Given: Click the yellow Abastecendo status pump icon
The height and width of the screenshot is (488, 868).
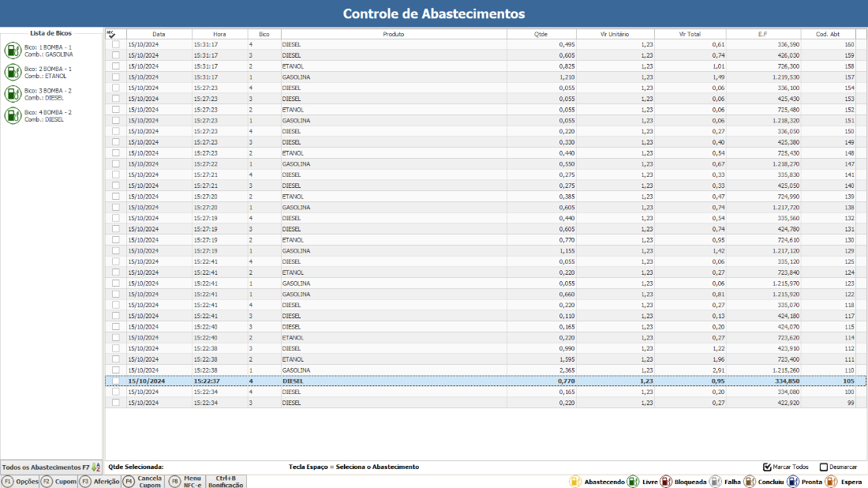Looking at the screenshot, I should pos(575,482).
